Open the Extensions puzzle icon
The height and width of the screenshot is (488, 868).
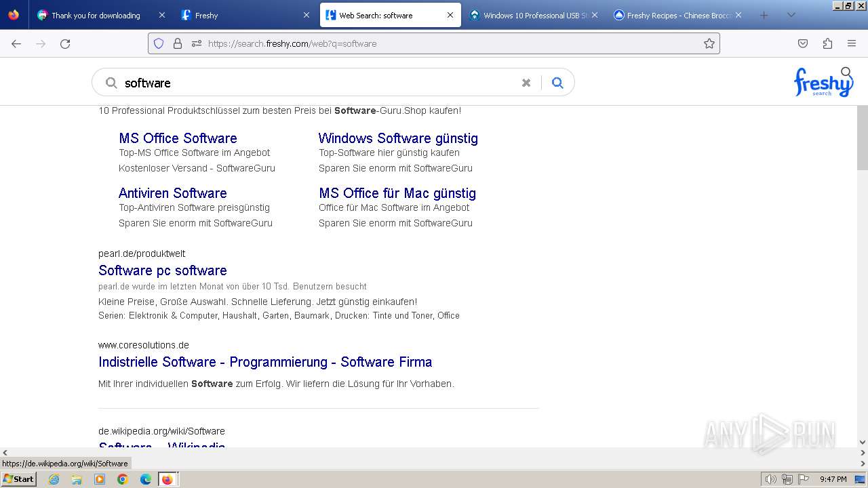coord(827,43)
